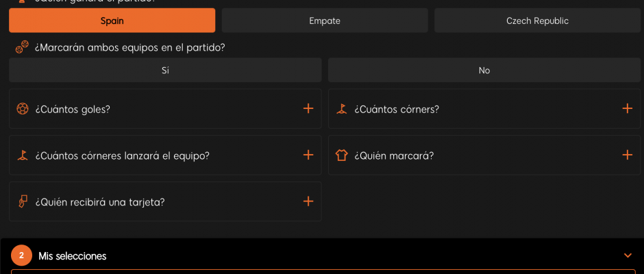Click the balls icon beside ¿Marcarán ambos equipos?
644x274 pixels.
tap(22, 47)
